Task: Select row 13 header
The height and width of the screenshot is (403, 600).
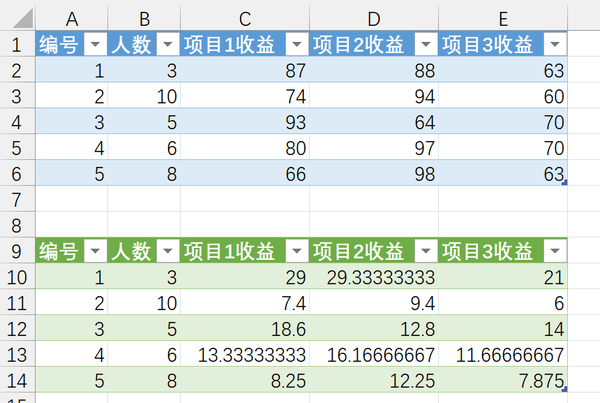Action: pyautogui.click(x=17, y=354)
